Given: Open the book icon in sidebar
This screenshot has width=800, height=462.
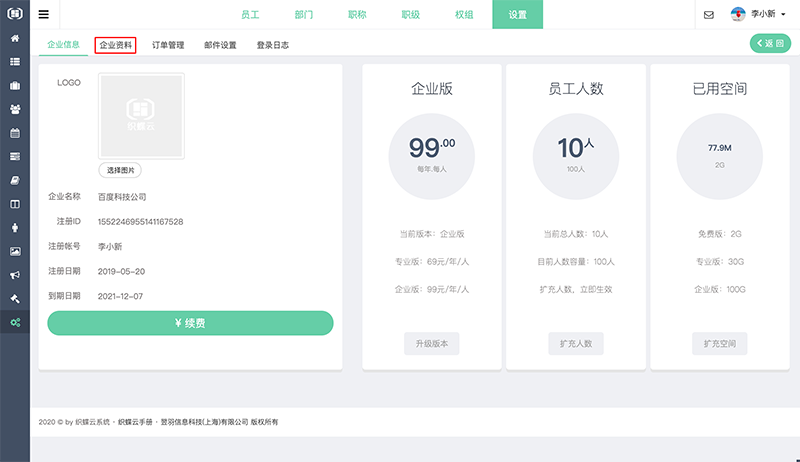Looking at the screenshot, I should tap(15, 181).
